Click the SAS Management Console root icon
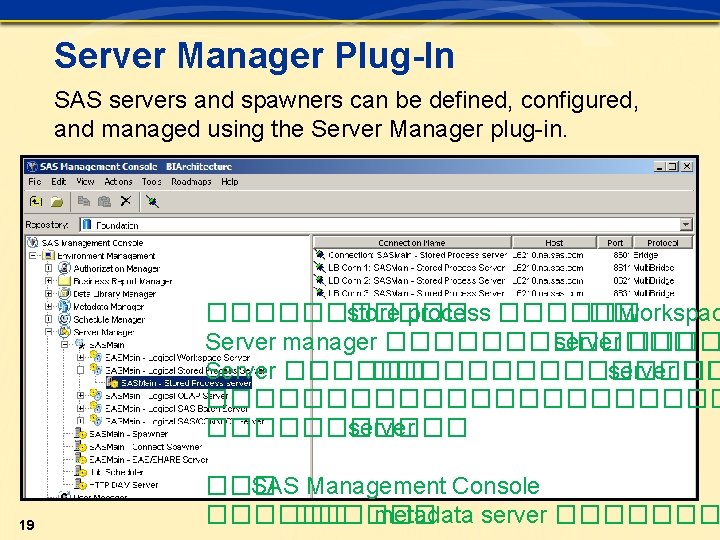Image resolution: width=720 pixels, height=540 pixels. point(33,242)
